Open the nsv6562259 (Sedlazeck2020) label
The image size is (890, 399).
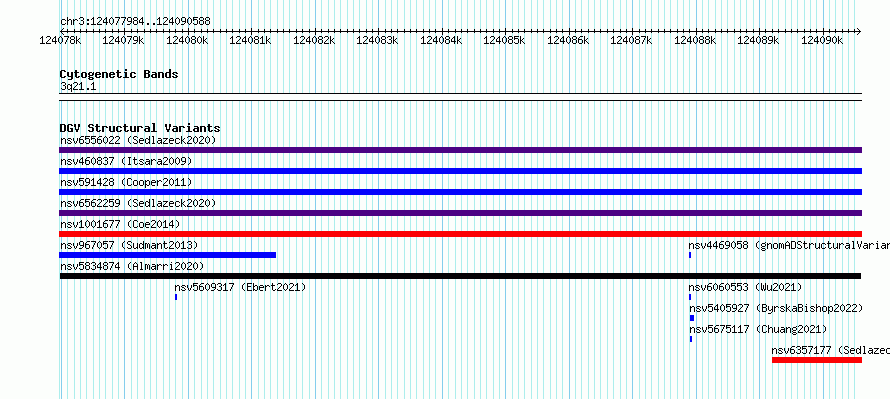[x=138, y=203]
